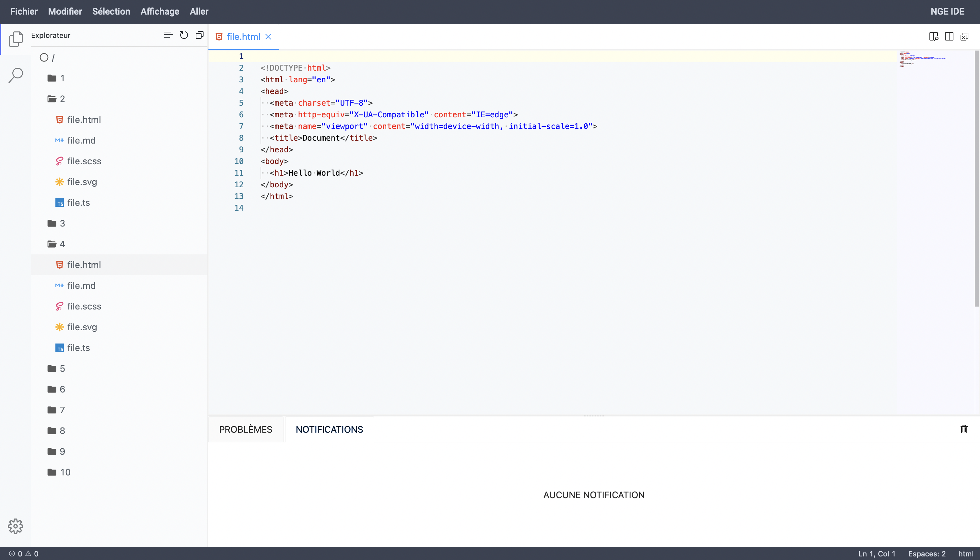Collapse folder 2
980x560 pixels.
(119, 99)
